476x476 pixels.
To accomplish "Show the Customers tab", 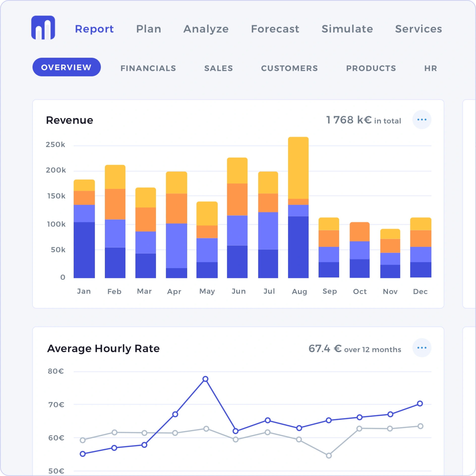I will pos(289,68).
